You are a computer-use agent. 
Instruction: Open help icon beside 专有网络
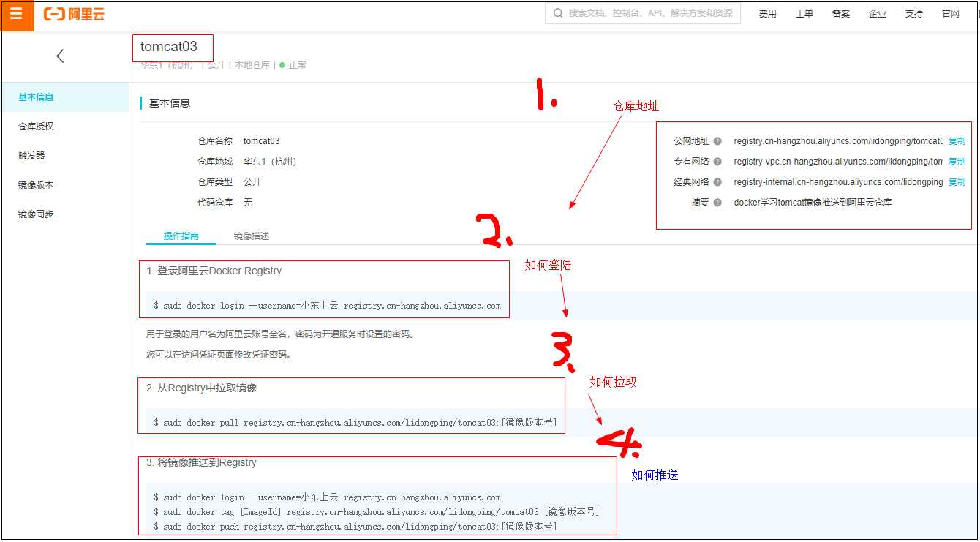(717, 162)
